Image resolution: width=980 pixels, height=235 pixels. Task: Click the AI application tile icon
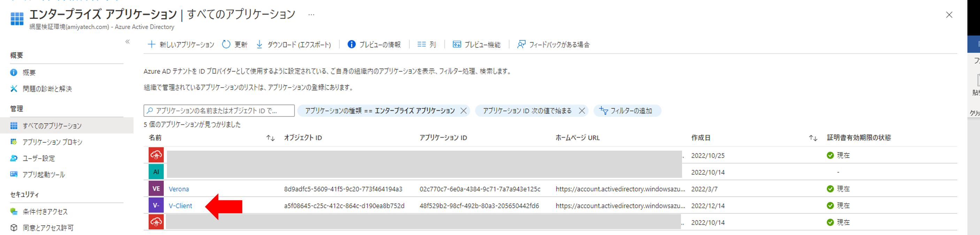156,172
